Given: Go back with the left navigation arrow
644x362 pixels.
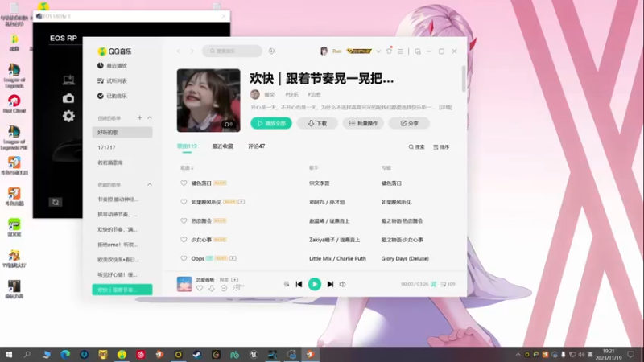Looking at the screenshot, I should [178, 51].
